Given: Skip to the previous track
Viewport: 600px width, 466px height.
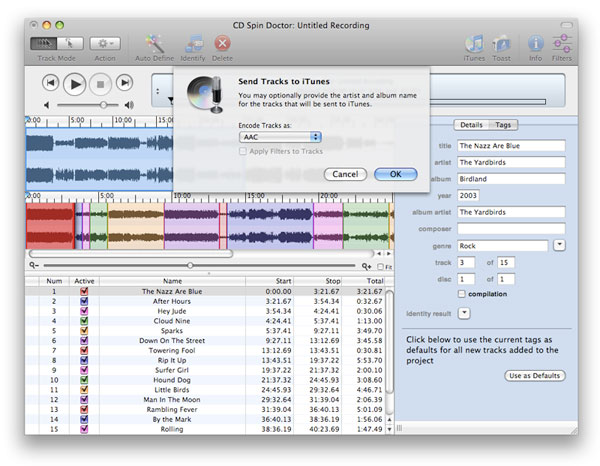Looking at the screenshot, I should point(50,83).
